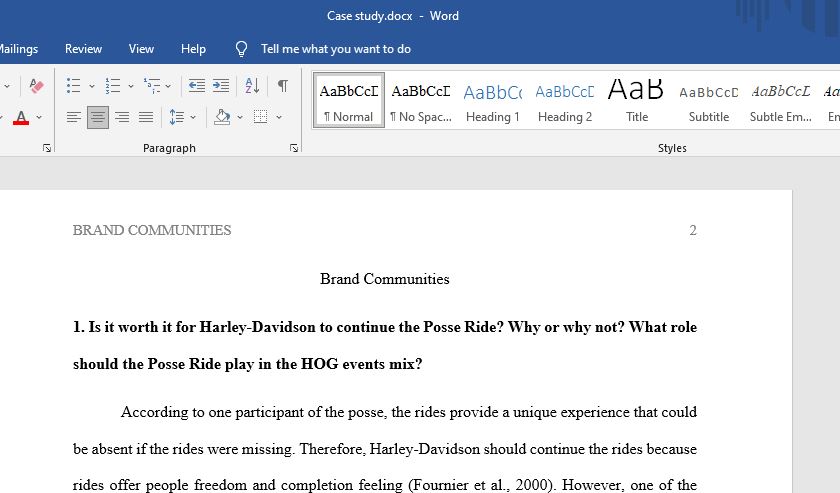Apply bulleted list formatting
Viewport: 840px width, 493px height.
click(73, 86)
